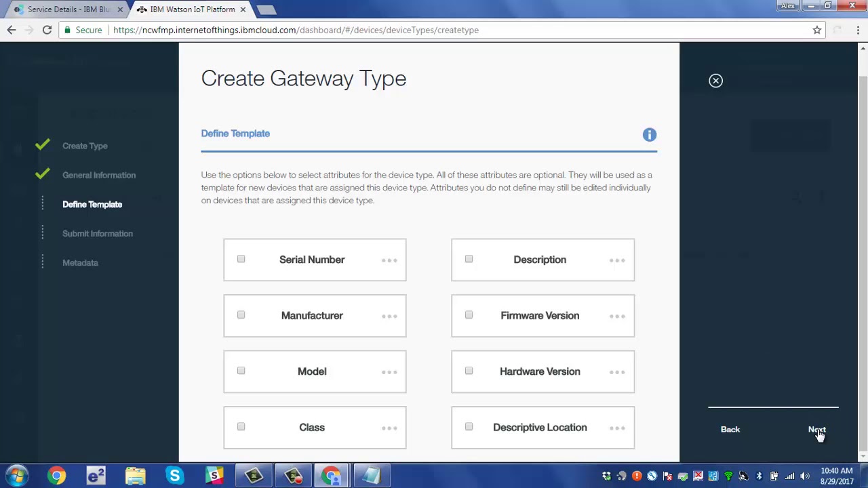Check the Descriptive Location attribute checkbox
This screenshot has height=488, width=868.
tap(469, 426)
